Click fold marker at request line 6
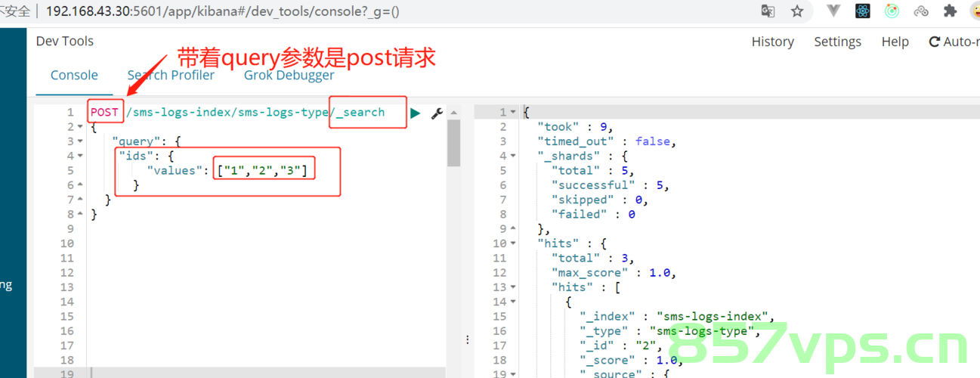This screenshot has height=378, width=980. (81, 185)
